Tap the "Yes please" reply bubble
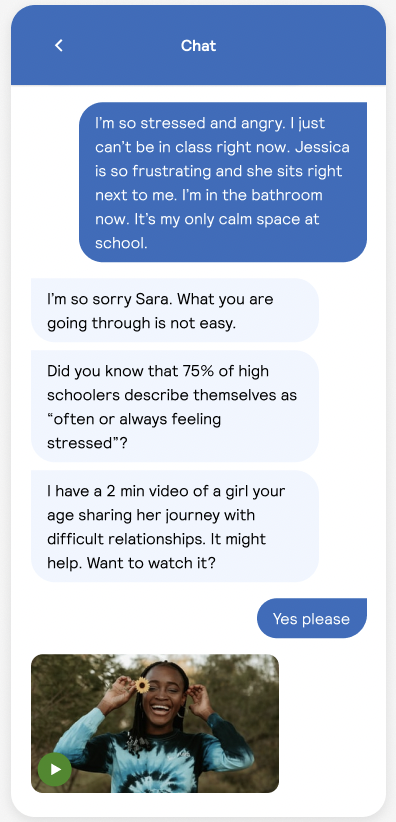The image size is (396, 822). 312,619
